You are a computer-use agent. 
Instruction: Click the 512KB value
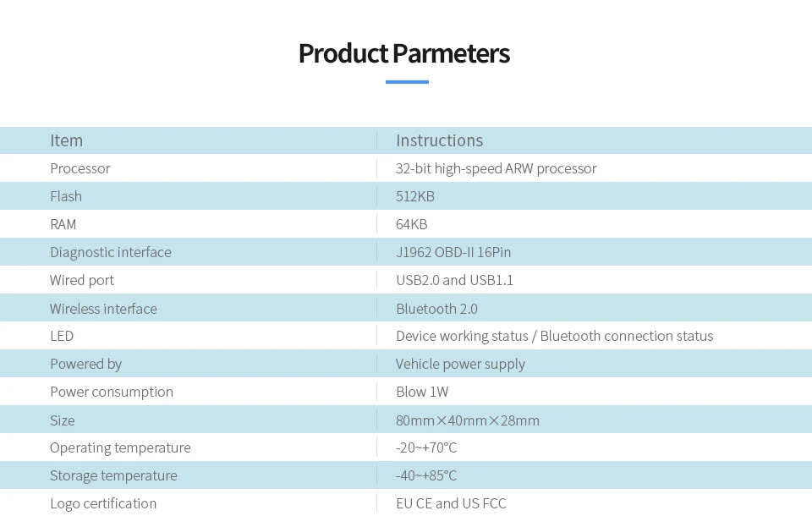414,196
